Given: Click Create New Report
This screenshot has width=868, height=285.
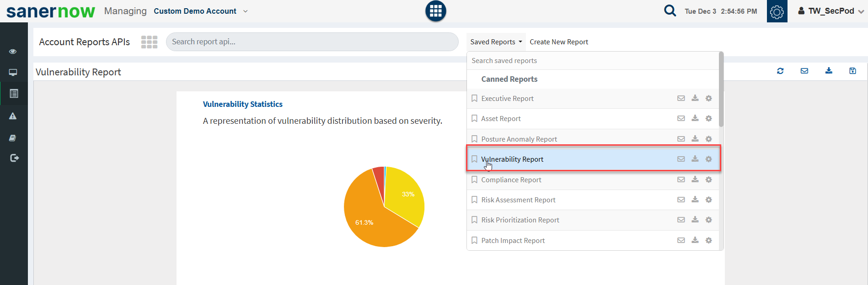Looking at the screenshot, I should click(559, 42).
